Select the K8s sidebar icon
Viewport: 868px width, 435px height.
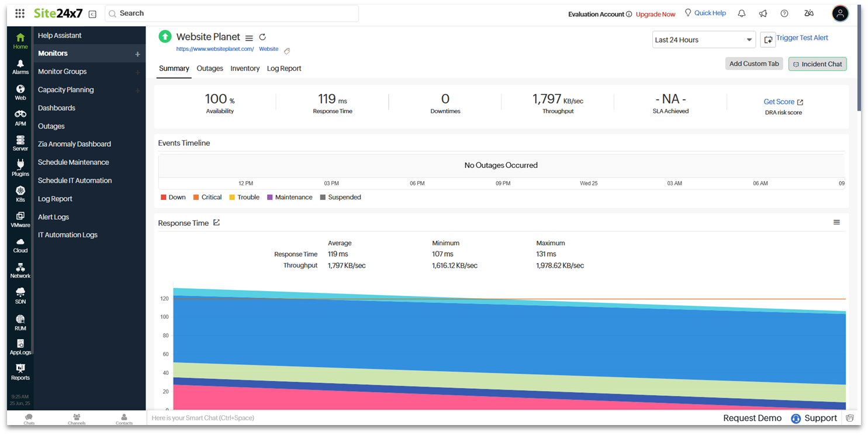click(20, 193)
